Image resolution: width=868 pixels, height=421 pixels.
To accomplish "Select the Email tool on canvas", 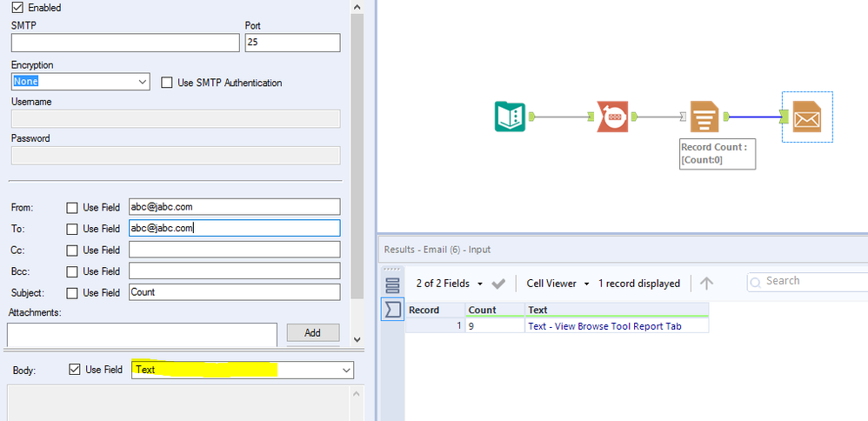I will tap(806, 117).
